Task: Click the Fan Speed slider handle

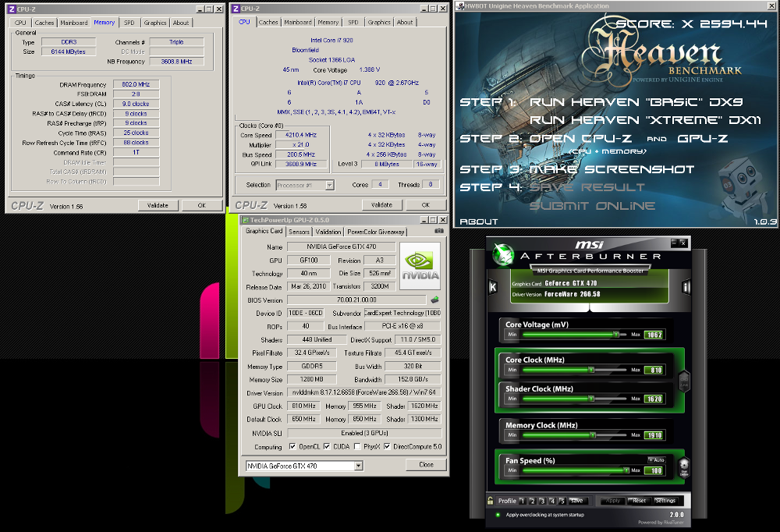Action: pyautogui.click(x=626, y=470)
